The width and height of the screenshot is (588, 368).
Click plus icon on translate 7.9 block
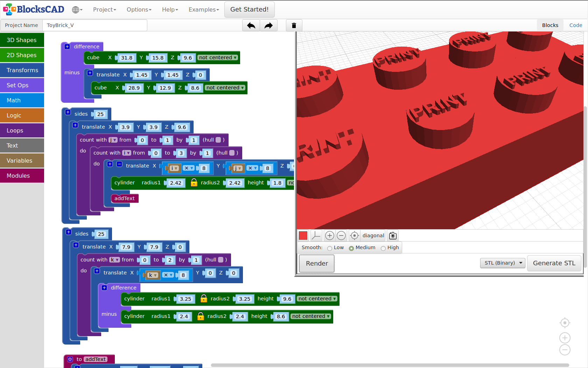pyautogui.click(x=76, y=245)
